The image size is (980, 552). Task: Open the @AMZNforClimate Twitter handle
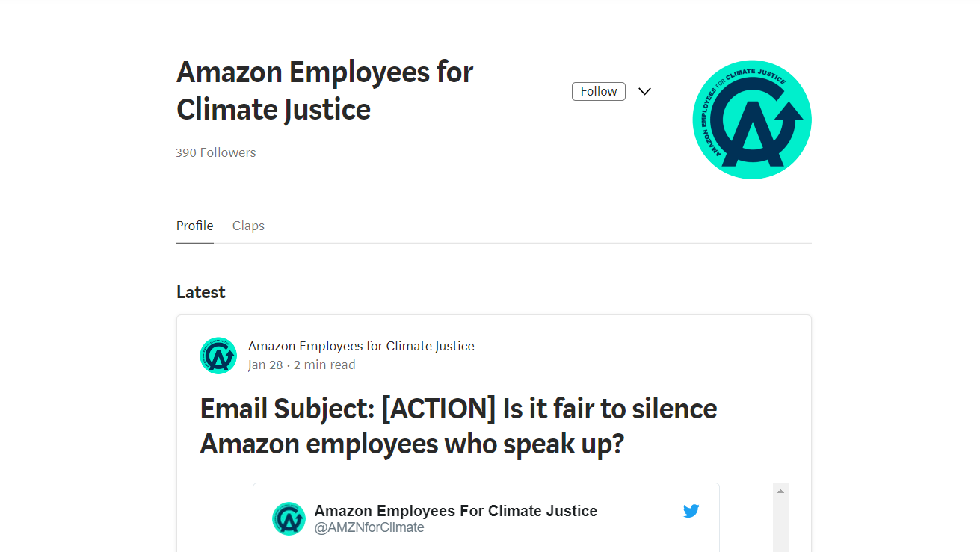click(x=369, y=527)
